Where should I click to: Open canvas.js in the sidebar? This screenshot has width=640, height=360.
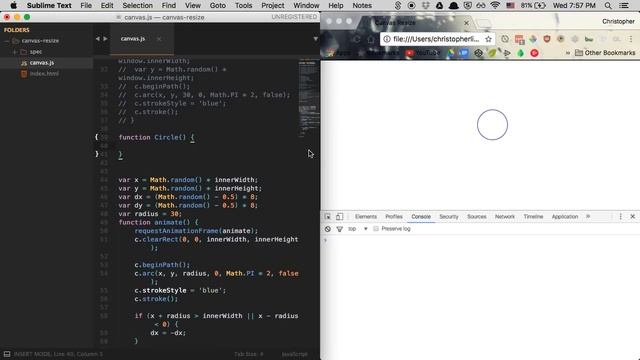[x=42, y=63]
